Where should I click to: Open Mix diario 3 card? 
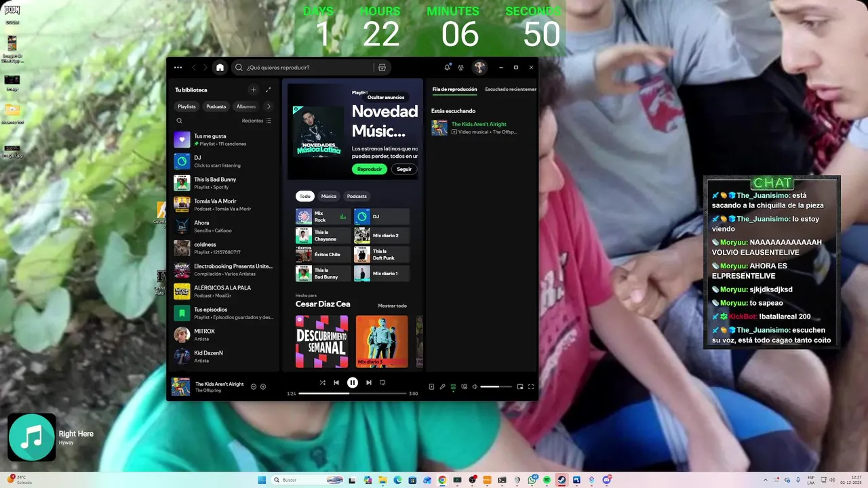pos(382,342)
